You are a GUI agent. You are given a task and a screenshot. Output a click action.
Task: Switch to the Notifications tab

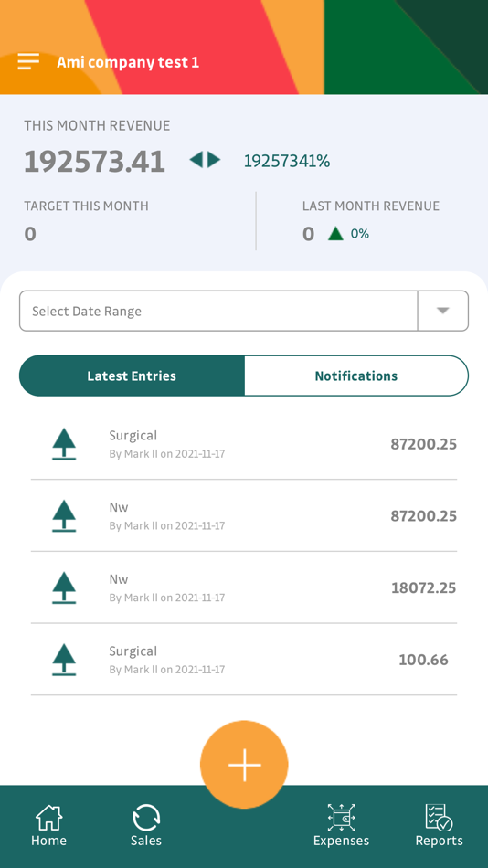click(356, 376)
